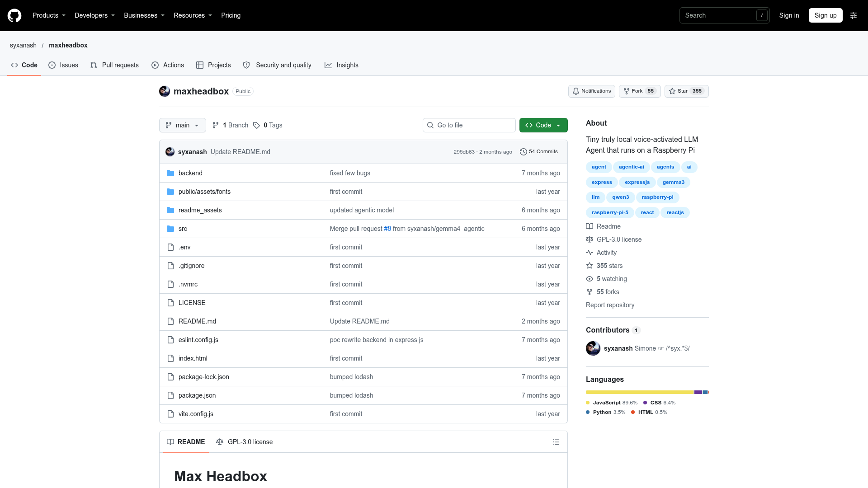View the 0 Tags page
Image resolution: width=868 pixels, height=488 pixels.
tap(268, 125)
